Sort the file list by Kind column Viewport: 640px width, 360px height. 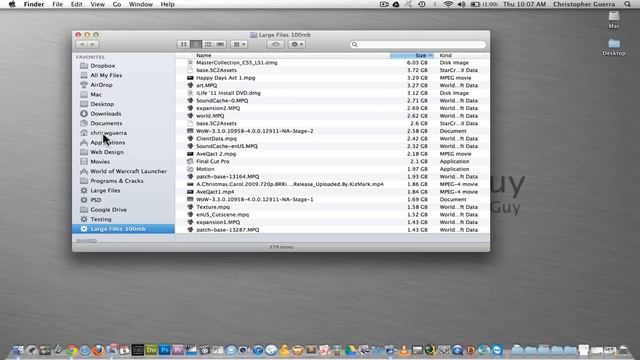[x=445, y=55]
